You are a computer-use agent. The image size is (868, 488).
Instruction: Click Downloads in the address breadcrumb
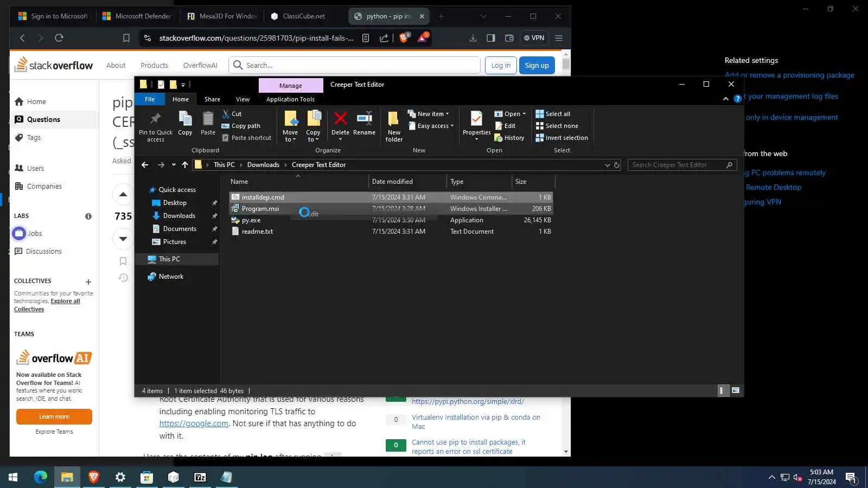(x=263, y=165)
